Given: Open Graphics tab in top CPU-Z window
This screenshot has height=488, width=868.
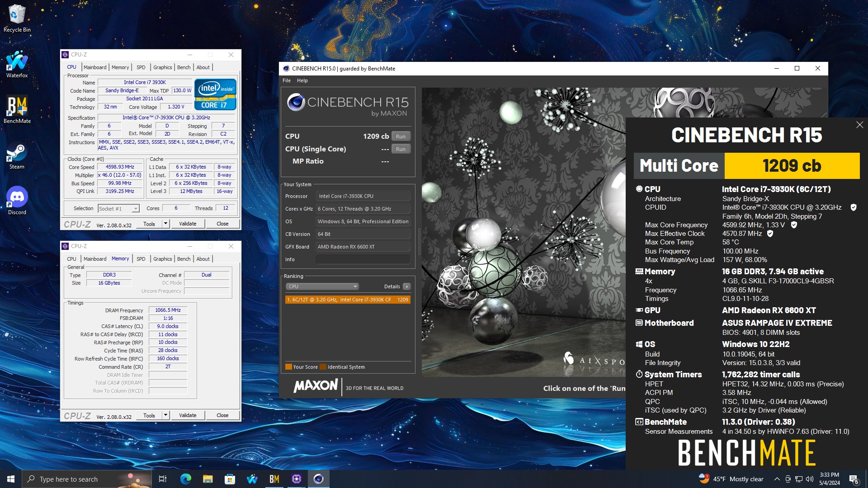Looking at the screenshot, I should (x=163, y=67).
